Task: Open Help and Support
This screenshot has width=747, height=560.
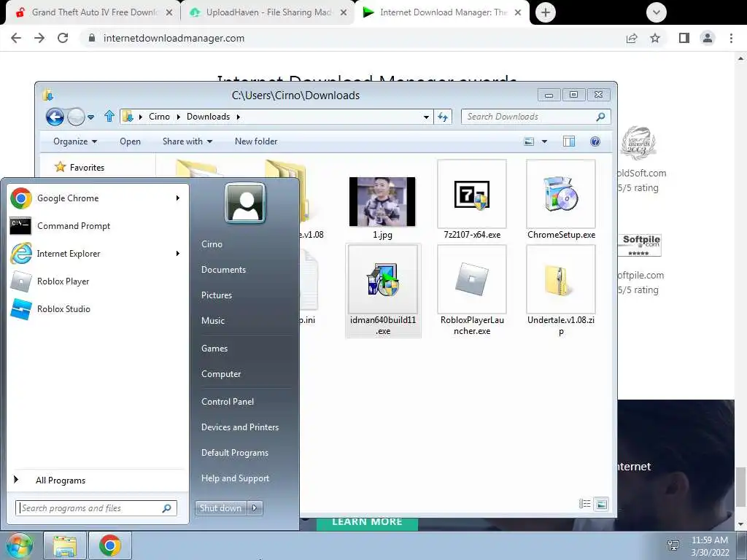Action: [x=235, y=478]
